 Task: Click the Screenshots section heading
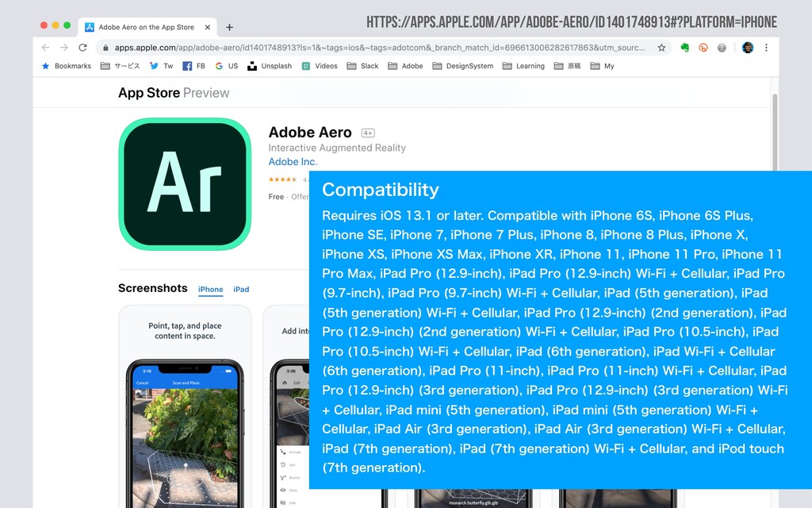coord(153,288)
